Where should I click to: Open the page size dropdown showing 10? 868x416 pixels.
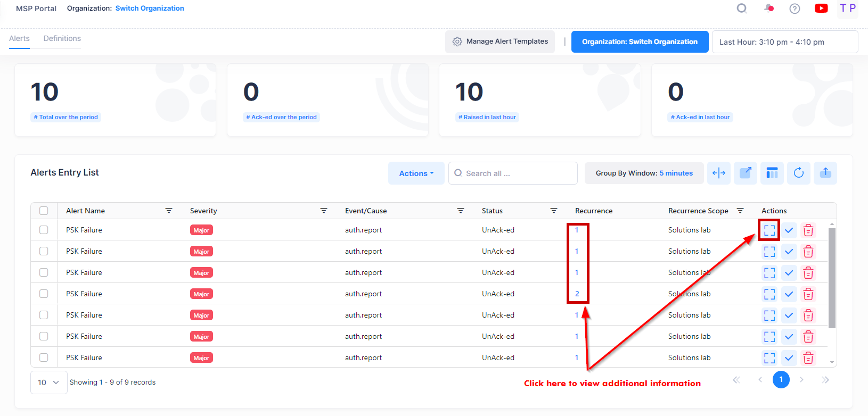(48, 382)
